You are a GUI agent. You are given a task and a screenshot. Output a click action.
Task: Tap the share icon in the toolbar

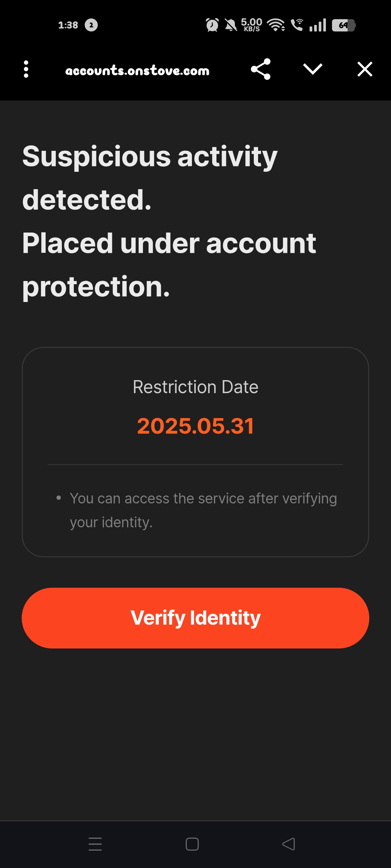click(x=261, y=69)
